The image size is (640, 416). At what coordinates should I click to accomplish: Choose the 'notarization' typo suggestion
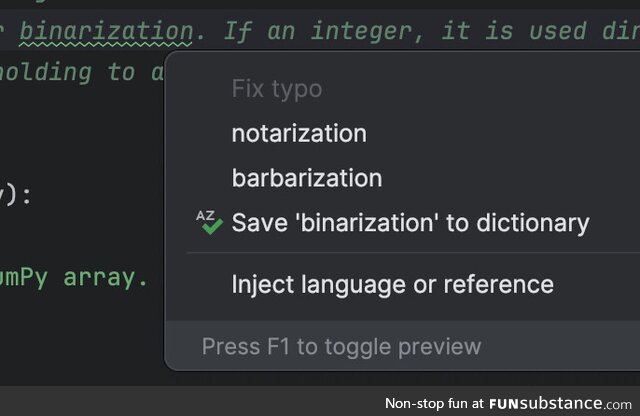click(299, 133)
